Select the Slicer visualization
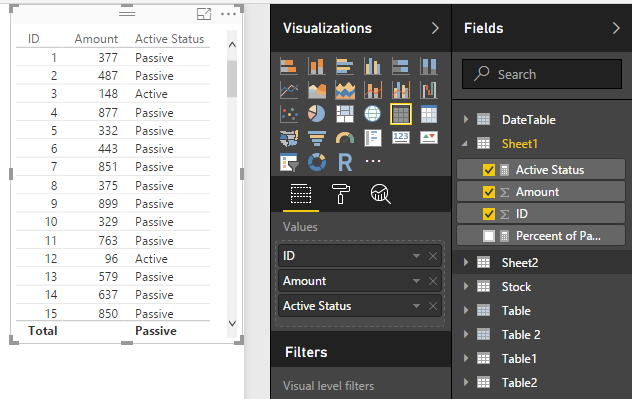The image size is (632, 399). click(x=289, y=162)
